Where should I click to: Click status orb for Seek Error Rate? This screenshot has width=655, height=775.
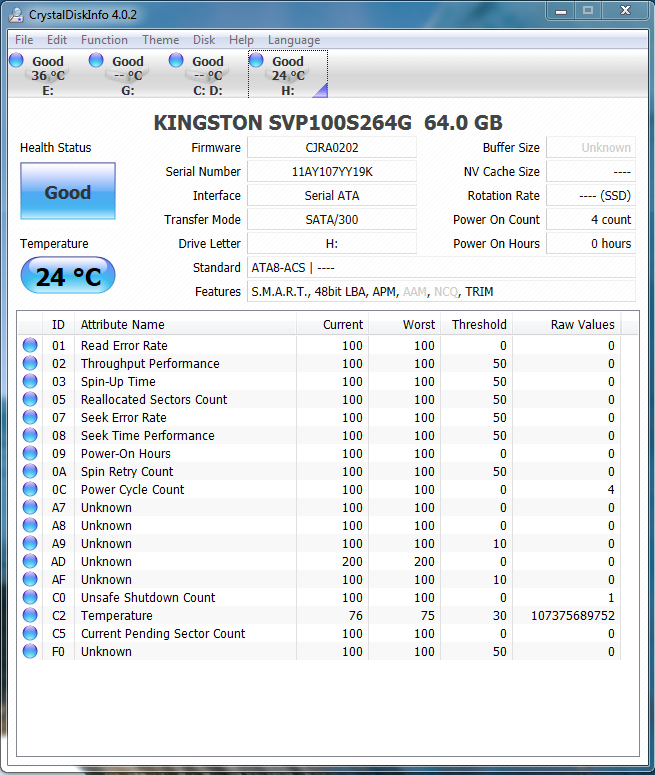[30, 417]
